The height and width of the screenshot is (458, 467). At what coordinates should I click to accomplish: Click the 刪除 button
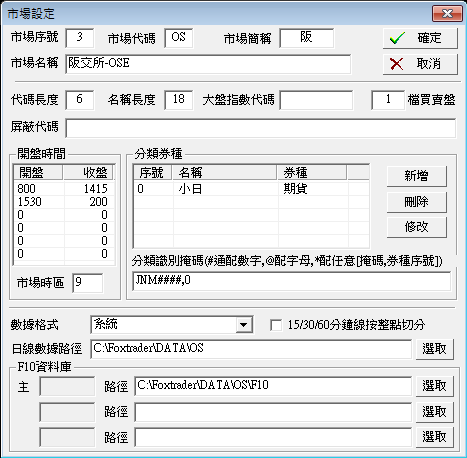coord(416,202)
